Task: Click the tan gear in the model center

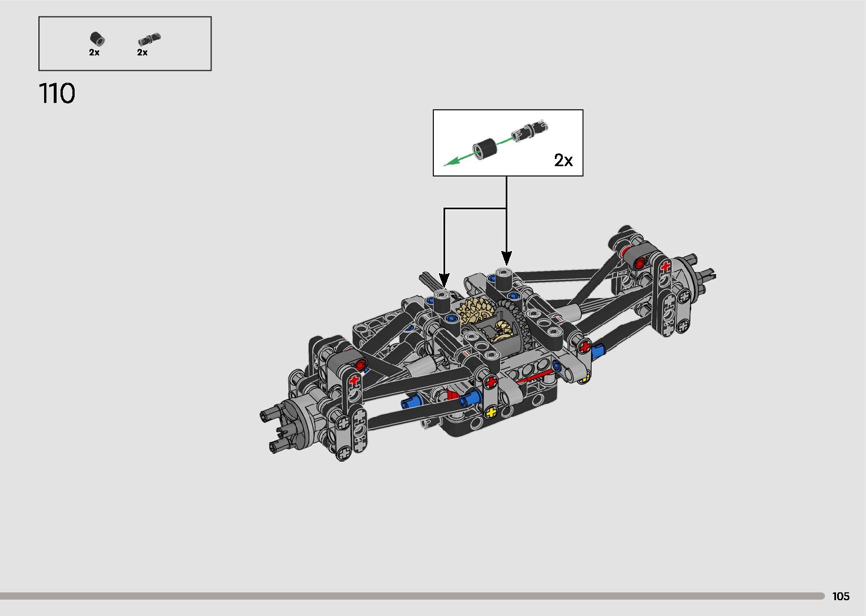Action: coord(476,312)
